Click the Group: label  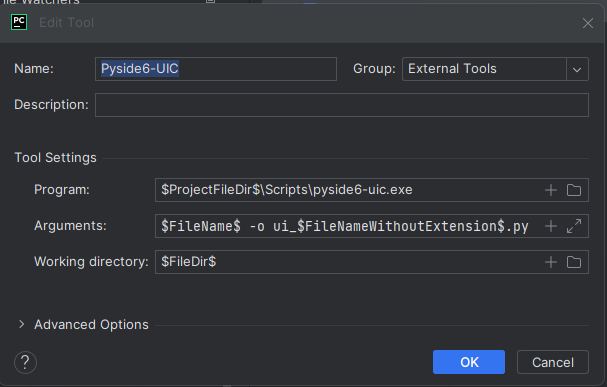[x=374, y=68]
